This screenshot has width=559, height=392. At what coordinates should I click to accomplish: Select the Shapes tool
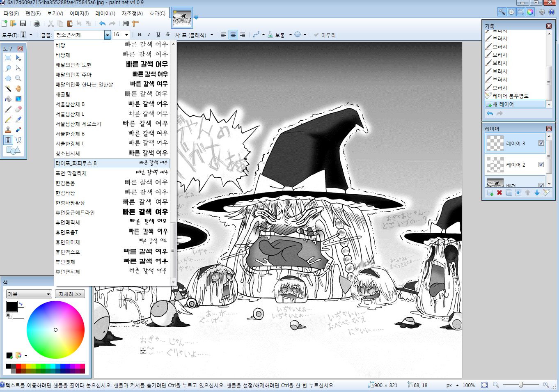pos(13,151)
